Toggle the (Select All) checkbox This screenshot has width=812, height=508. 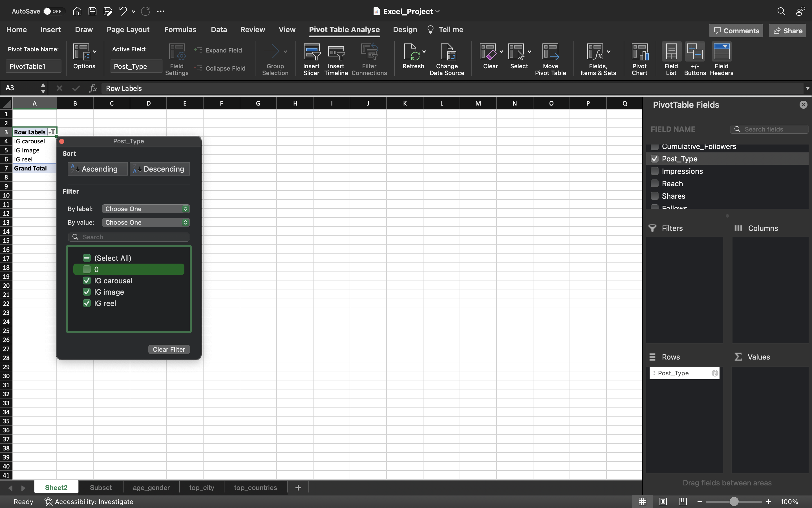point(87,258)
